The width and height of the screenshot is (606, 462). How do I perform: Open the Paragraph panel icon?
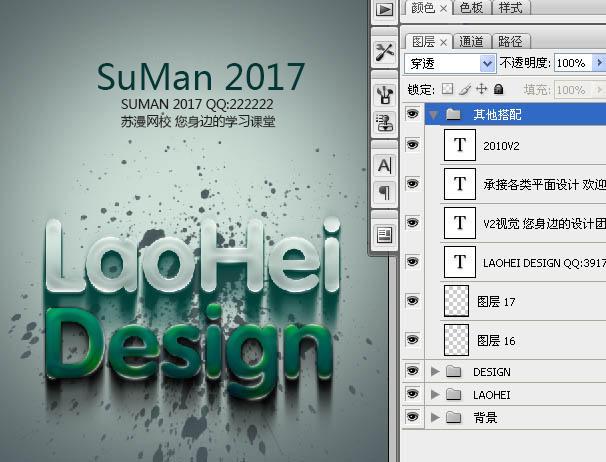(x=384, y=191)
